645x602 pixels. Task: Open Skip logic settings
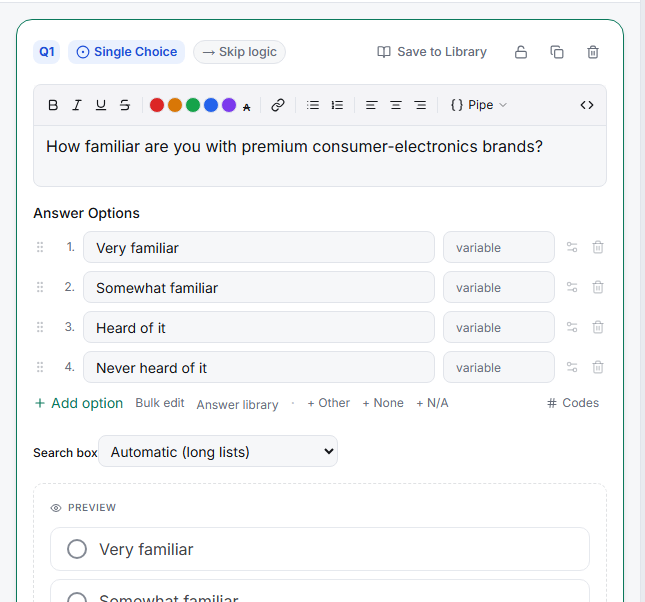click(x=239, y=52)
